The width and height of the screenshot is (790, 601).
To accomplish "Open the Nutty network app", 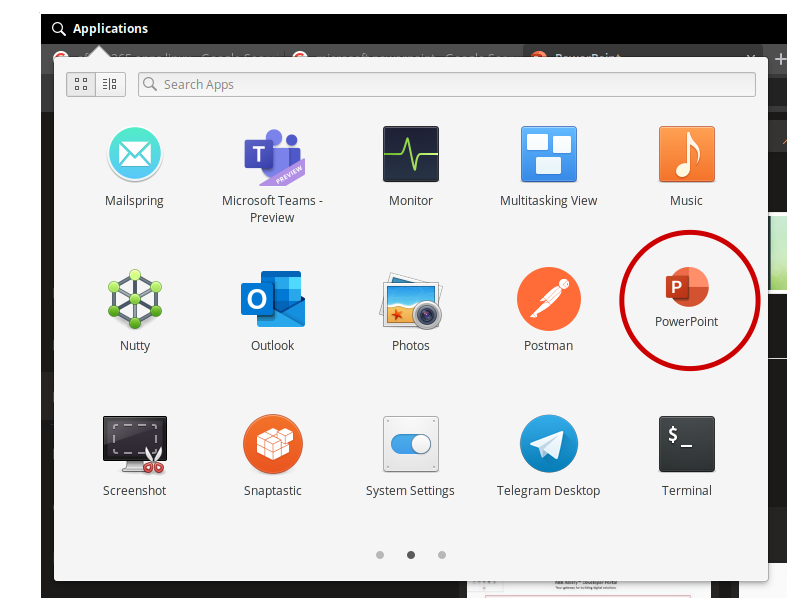I will pos(135,299).
